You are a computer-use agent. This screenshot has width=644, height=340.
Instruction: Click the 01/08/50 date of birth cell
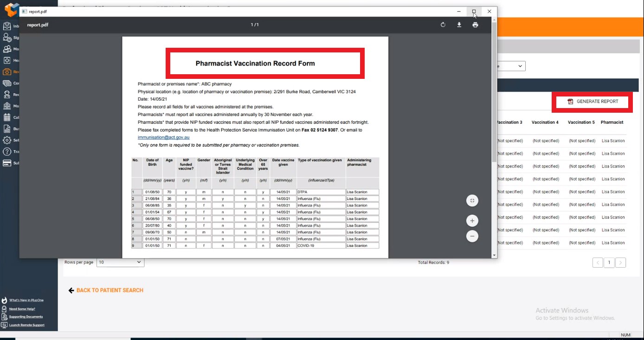pyautogui.click(x=153, y=192)
